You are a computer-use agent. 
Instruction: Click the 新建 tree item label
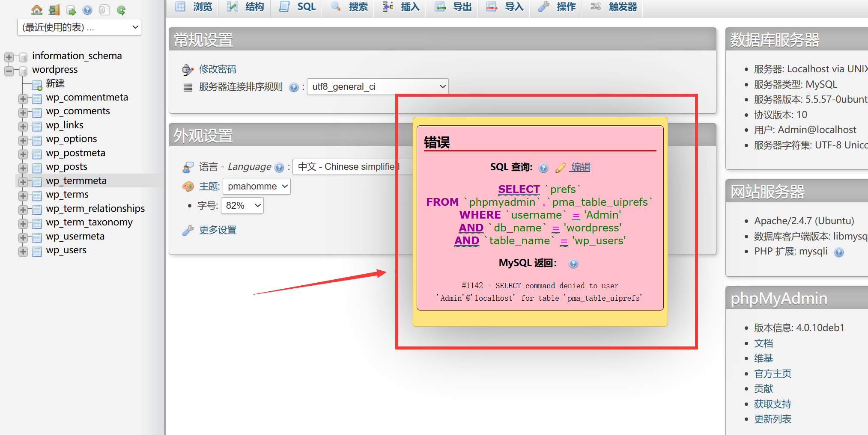point(55,83)
